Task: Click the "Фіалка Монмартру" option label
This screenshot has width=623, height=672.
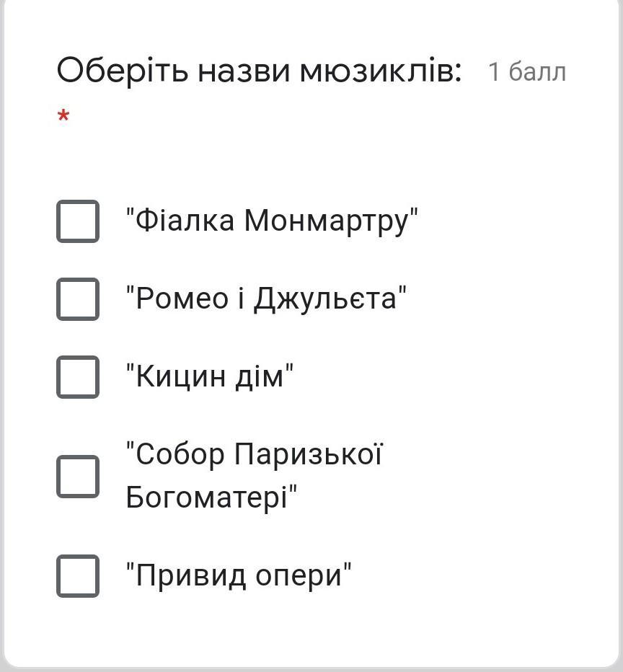Action: click(272, 221)
